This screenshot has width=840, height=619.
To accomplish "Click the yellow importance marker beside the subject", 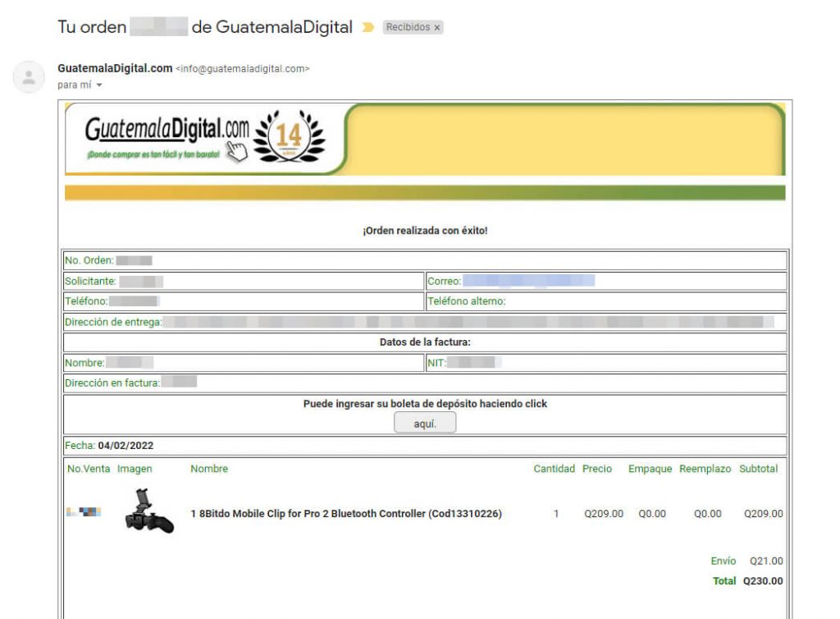I will pos(367,28).
